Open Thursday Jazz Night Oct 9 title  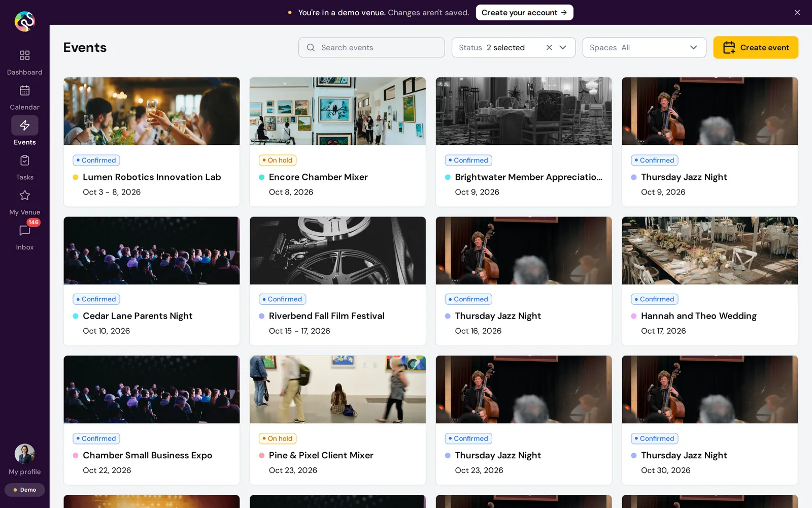pos(684,177)
